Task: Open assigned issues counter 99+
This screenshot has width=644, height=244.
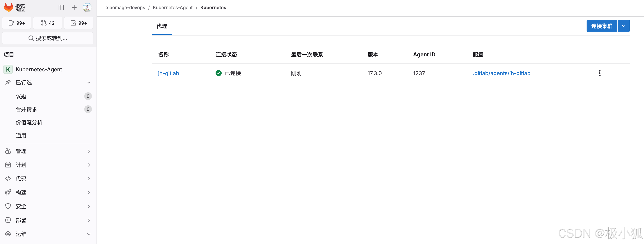Action: click(17, 23)
